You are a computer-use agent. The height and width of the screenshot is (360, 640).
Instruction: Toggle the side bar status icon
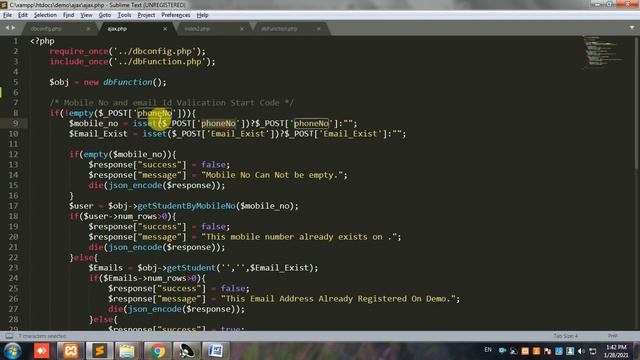pyautogui.click(x=9, y=336)
